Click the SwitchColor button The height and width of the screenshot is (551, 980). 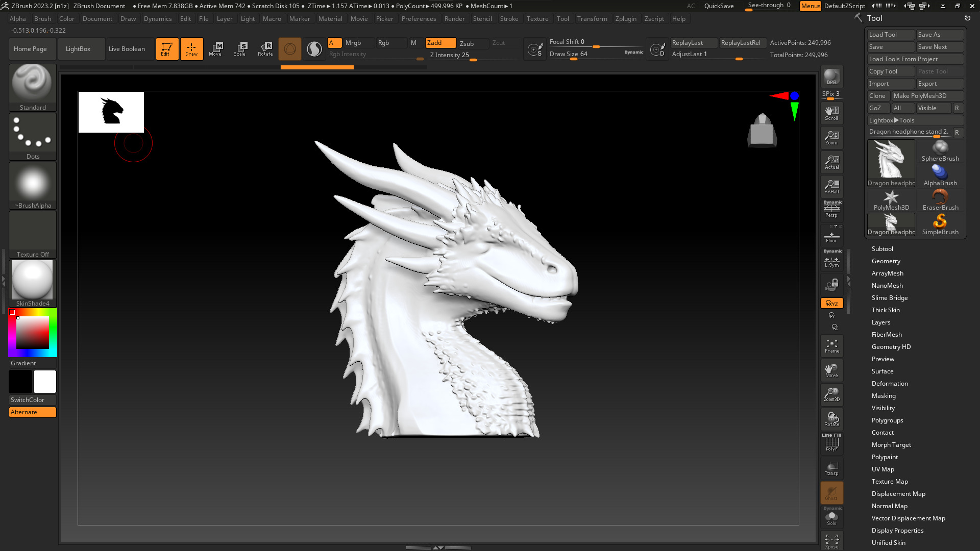(32, 400)
